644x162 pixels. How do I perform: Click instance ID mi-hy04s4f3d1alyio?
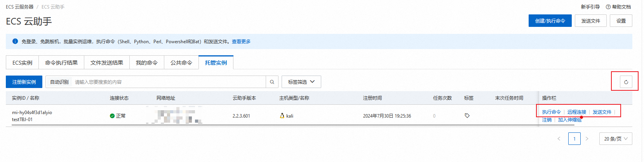coord(32,113)
